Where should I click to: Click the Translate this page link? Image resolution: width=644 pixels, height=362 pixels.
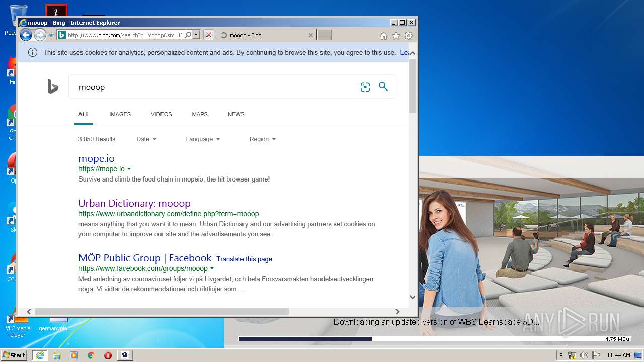coord(244,259)
